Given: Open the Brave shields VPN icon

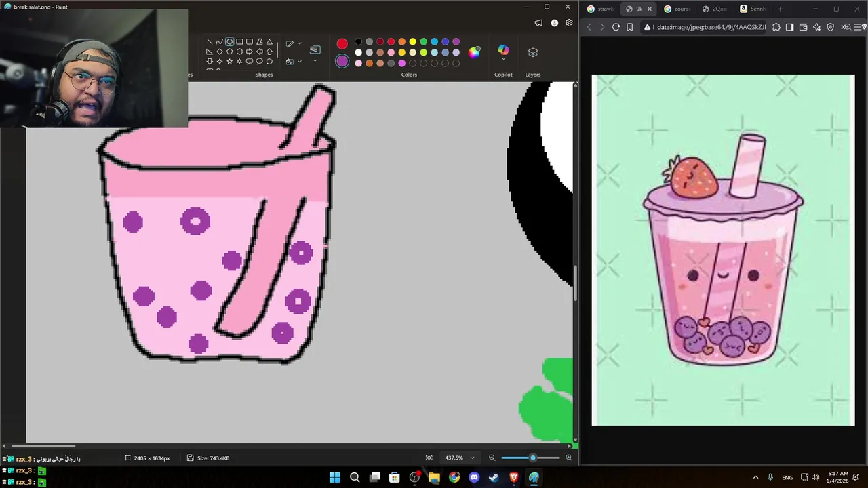Looking at the screenshot, I should point(831,27).
